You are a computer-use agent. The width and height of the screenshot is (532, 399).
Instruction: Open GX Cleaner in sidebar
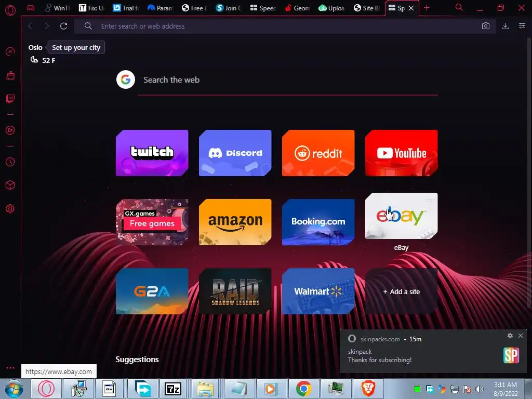(x=10, y=75)
